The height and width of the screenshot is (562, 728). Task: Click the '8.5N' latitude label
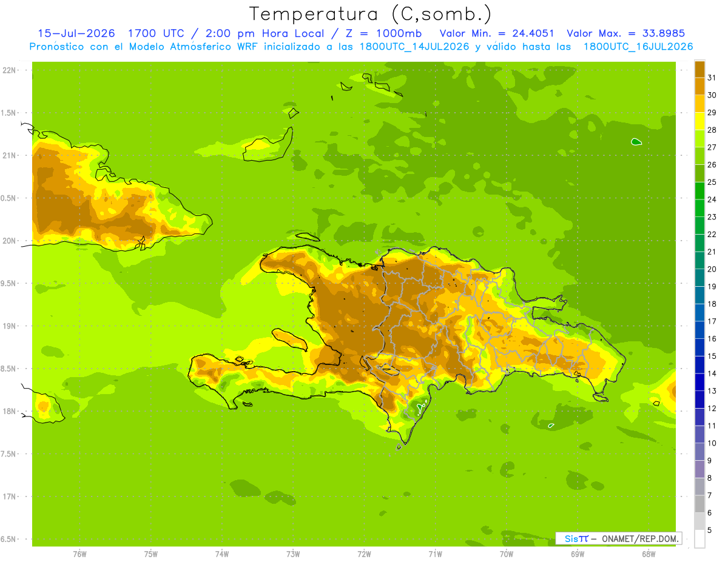(x=8, y=369)
